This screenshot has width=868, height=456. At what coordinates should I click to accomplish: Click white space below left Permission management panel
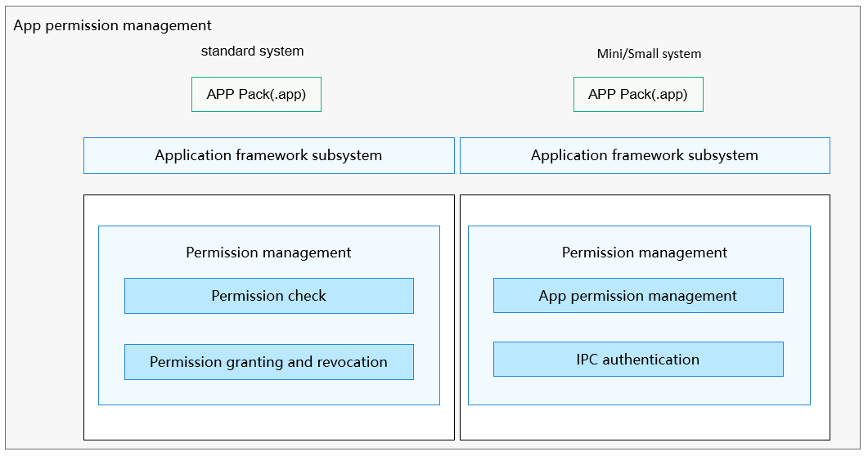point(269,422)
